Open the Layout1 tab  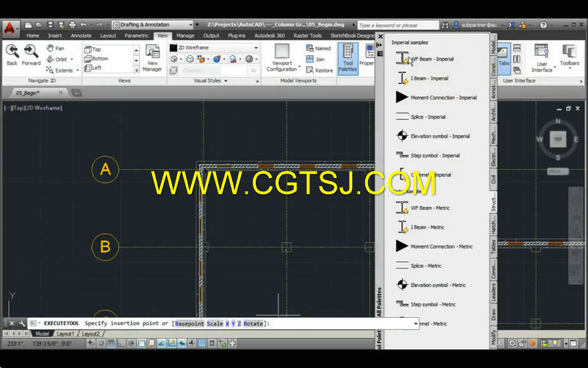coord(65,334)
